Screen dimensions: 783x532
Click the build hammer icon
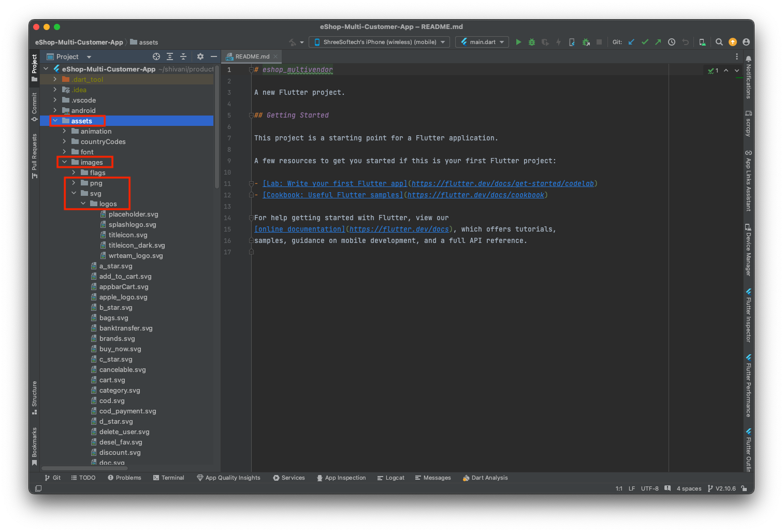tap(293, 42)
